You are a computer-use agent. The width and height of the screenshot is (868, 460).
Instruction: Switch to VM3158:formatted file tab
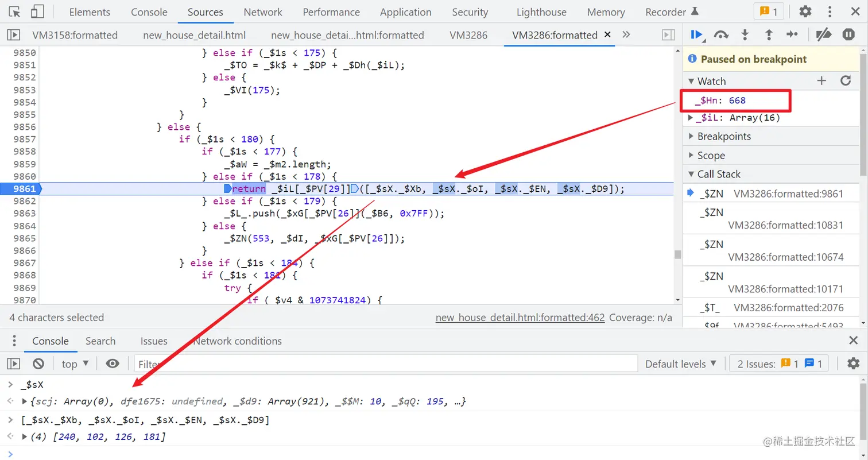coord(75,35)
